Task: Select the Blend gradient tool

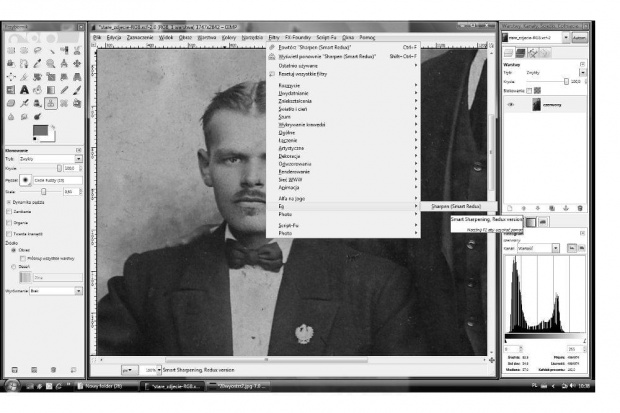Action: click(x=51, y=90)
